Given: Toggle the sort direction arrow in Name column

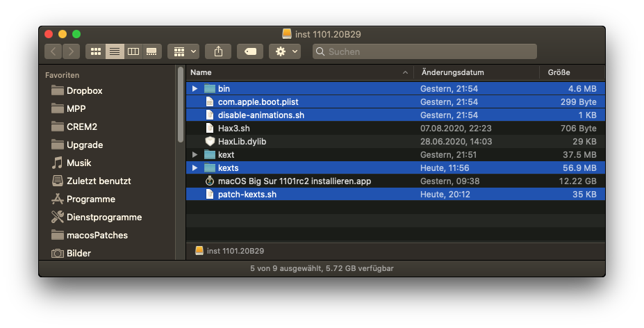Looking at the screenshot, I should [406, 72].
